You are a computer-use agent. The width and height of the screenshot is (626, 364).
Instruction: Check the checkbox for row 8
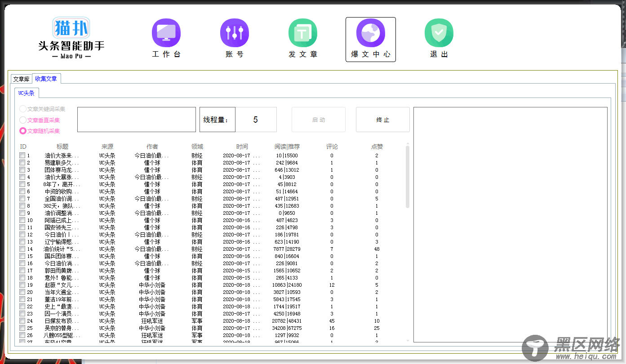(22, 206)
